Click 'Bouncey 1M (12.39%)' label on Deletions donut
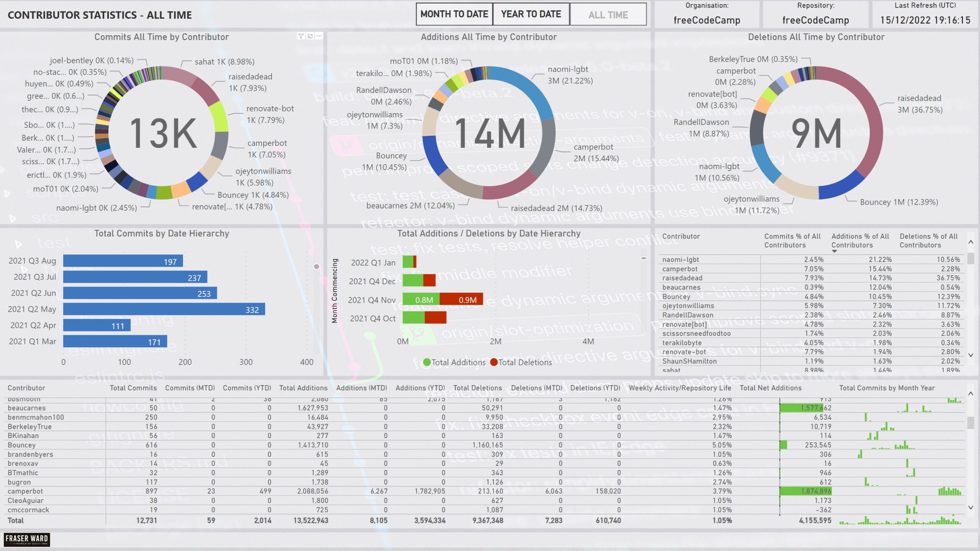980x551 pixels. click(x=899, y=202)
